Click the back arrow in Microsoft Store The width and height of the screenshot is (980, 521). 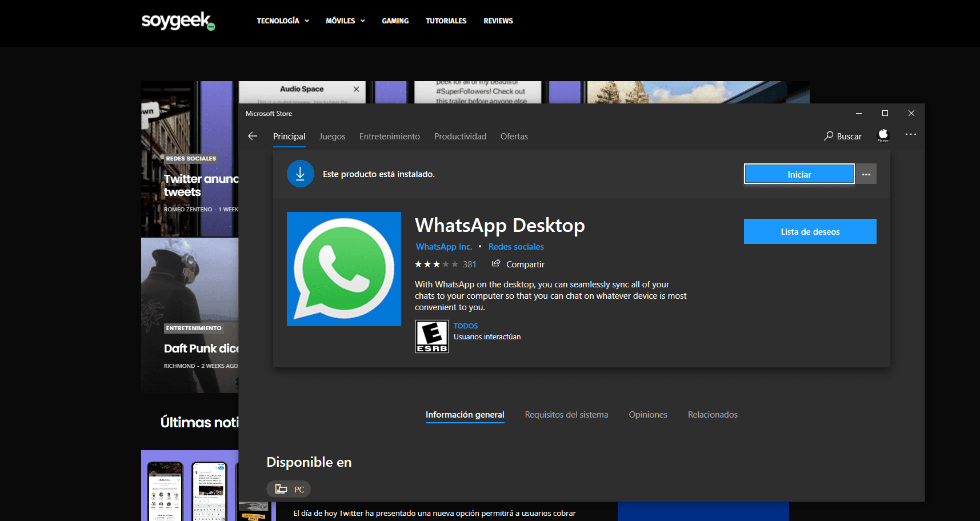coord(253,136)
